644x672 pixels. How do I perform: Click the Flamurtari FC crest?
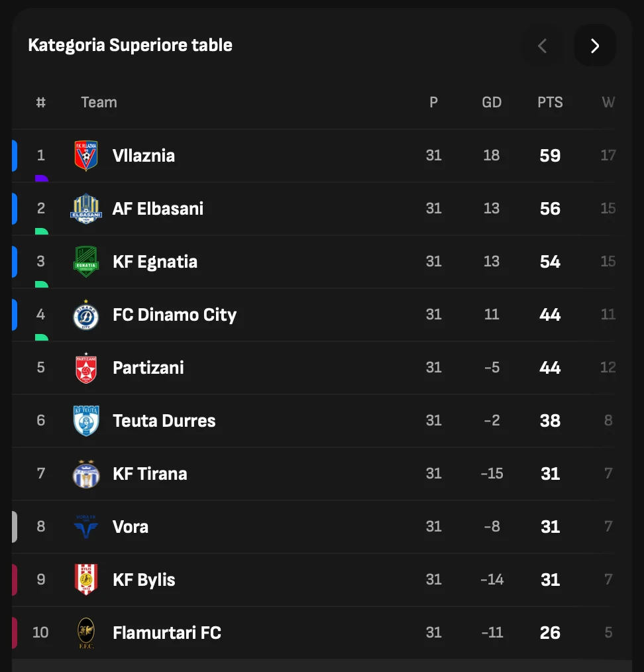pyautogui.click(x=86, y=633)
